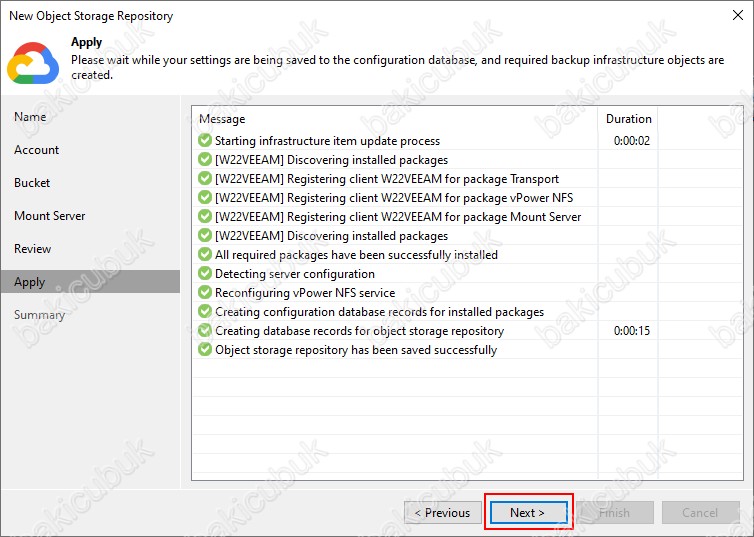Click success icon for Starting infrastructure item update
This screenshot has height=537, width=754.
(205, 140)
